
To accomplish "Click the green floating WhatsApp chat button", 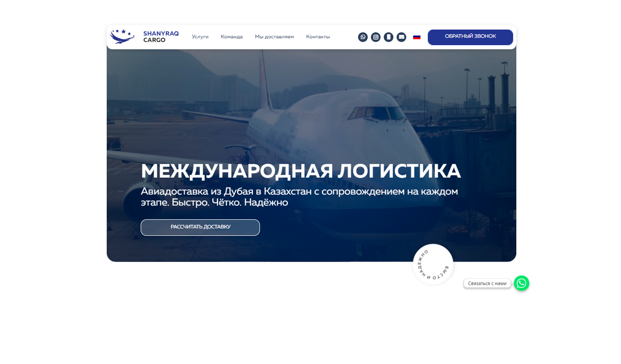I will coord(521,283).
